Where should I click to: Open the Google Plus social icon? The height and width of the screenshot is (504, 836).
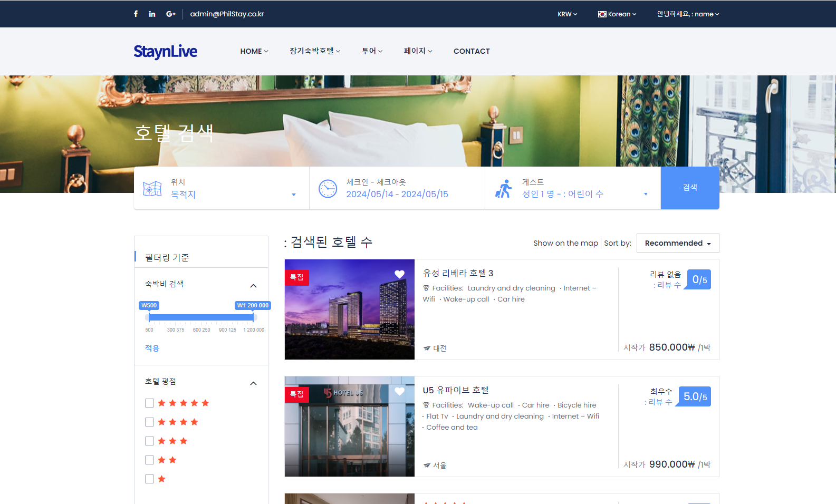click(x=170, y=14)
